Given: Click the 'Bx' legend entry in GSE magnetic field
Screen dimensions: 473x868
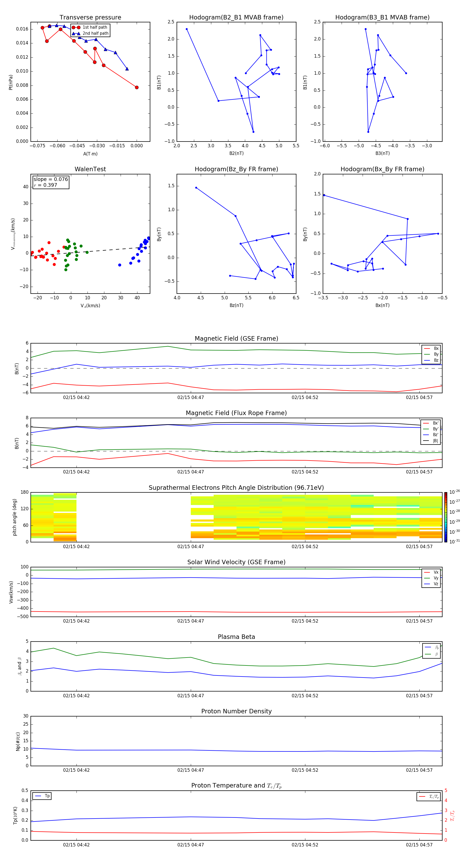Looking at the screenshot, I should (431, 349).
